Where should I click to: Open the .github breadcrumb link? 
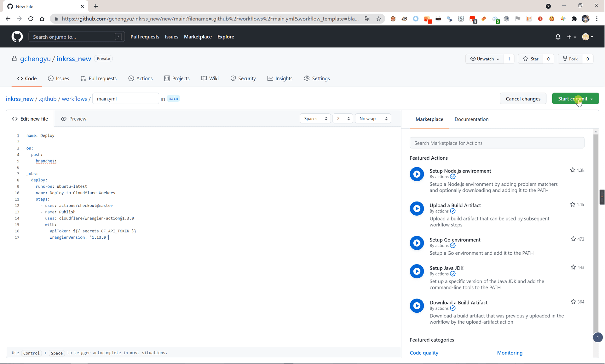(x=48, y=99)
